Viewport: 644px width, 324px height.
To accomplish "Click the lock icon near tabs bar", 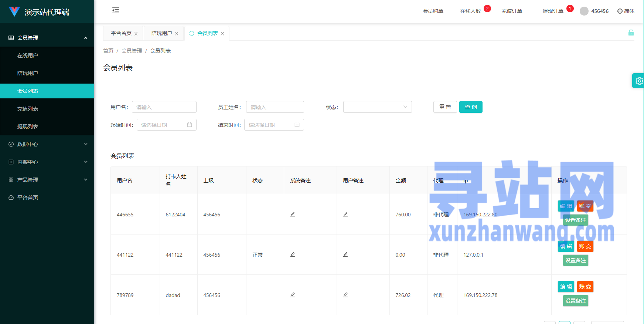I will pyautogui.click(x=631, y=33).
